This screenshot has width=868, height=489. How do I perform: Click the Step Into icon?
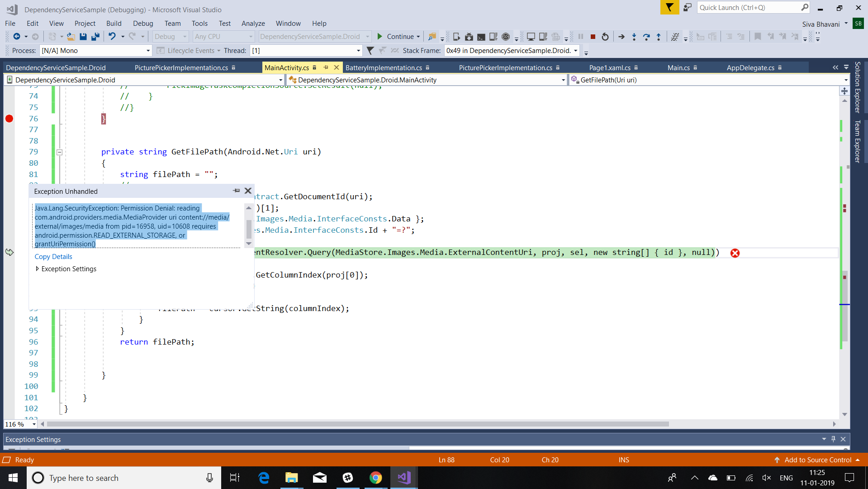coord(634,37)
